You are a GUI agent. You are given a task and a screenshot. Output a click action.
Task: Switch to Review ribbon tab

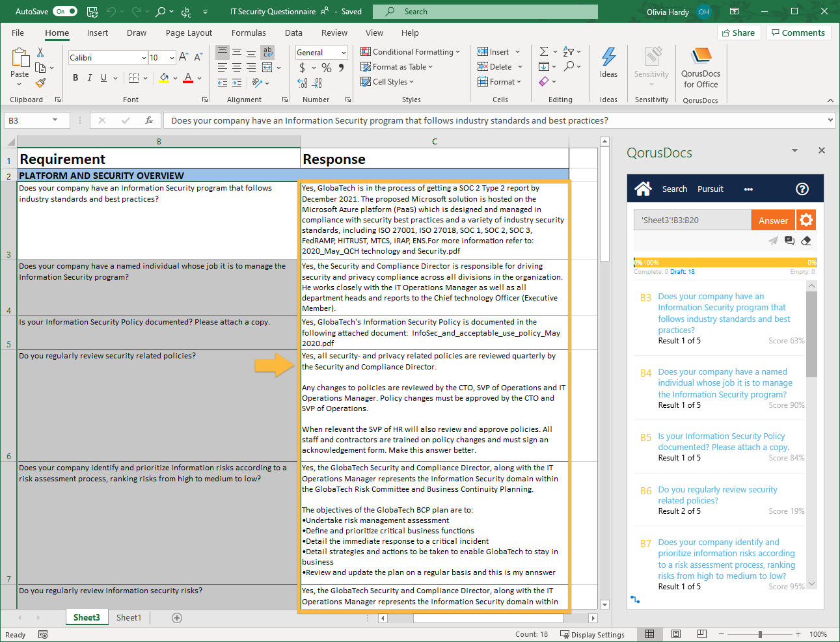tap(334, 33)
